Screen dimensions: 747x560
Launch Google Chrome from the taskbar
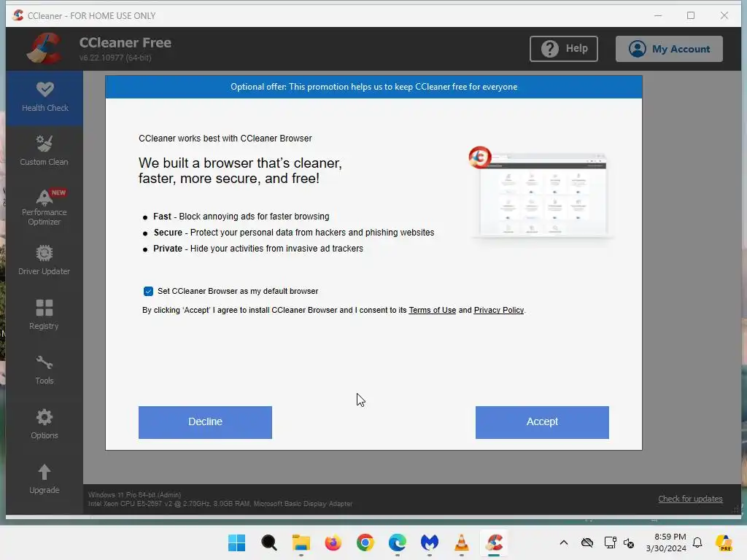point(365,542)
